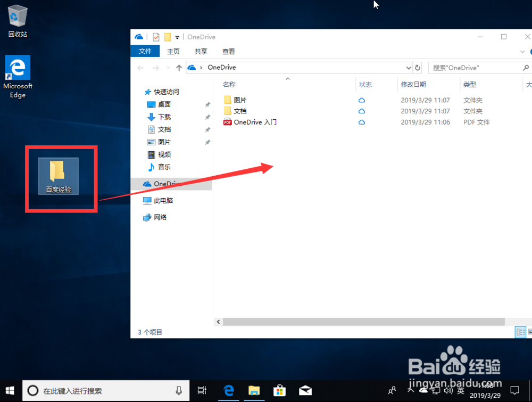
Task: Select OneDrive in navigation pane
Action: pos(171,184)
